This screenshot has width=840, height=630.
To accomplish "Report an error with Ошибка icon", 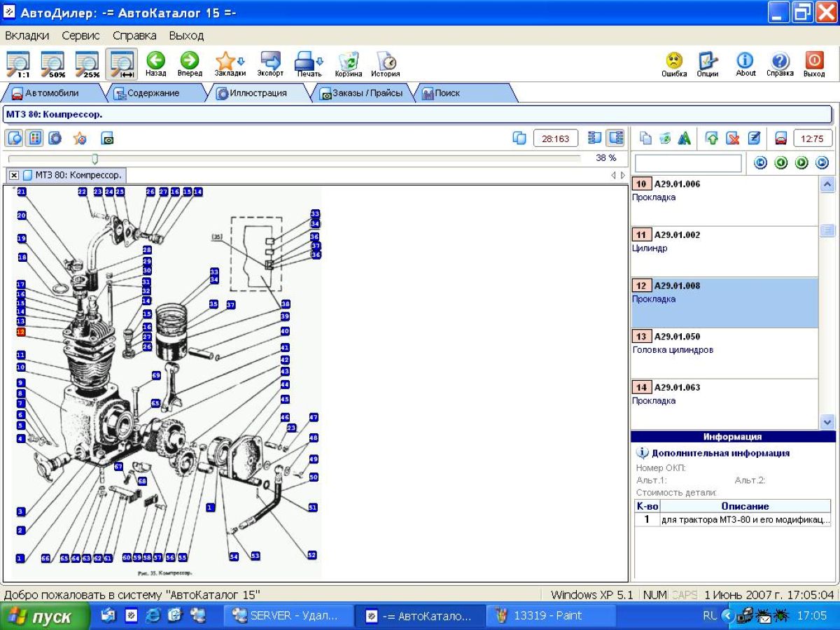I will [x=674, y=64].
